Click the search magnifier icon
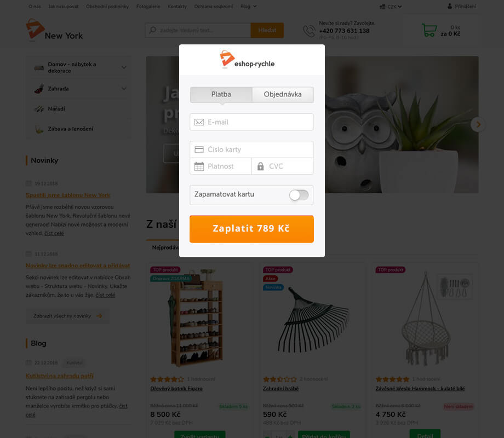Image resolution: width=504 pixels, height=438 pixels. tap(153, 30)
